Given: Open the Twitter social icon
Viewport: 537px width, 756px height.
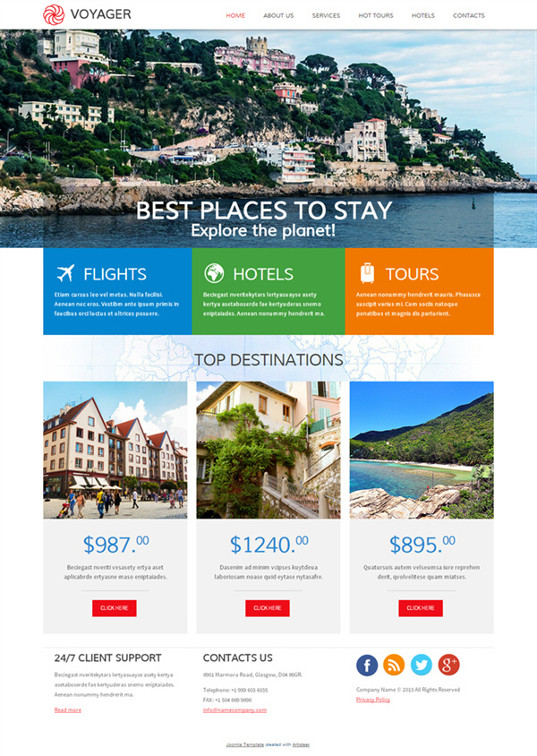Looking at the screenshot, I should (421, 665).
